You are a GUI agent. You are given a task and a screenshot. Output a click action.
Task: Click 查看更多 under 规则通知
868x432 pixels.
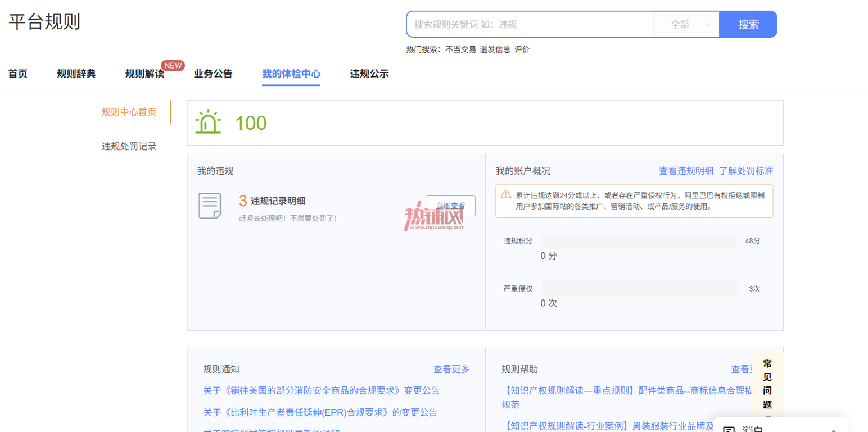451,369
